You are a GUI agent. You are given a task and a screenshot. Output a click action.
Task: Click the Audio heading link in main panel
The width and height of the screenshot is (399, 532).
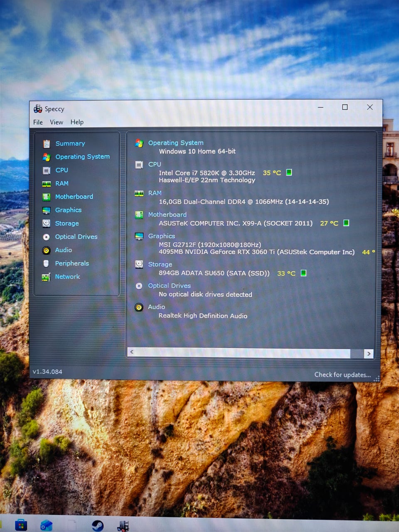pos(156,307)
